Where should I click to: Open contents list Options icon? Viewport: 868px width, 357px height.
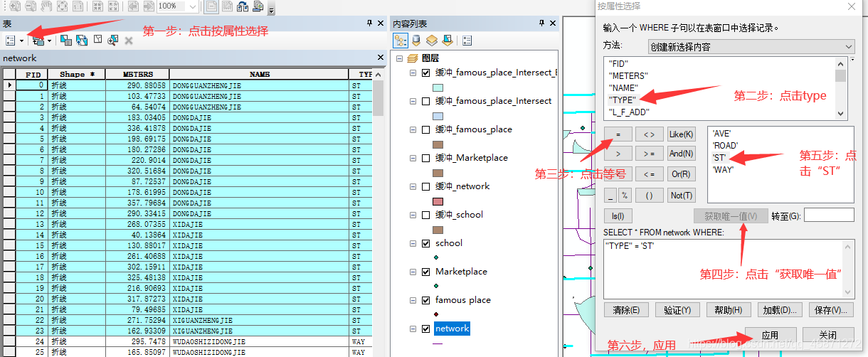(x=467, y=41)
